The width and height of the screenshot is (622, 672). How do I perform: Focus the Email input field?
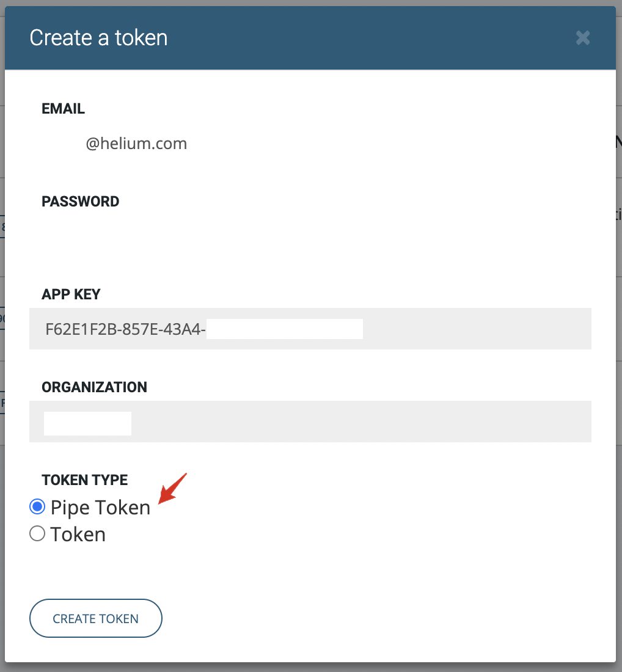(x=310, y=144)
